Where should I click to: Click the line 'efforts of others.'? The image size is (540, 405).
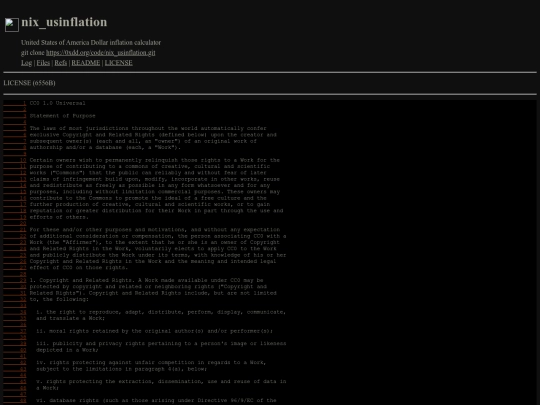[x=59, y=217]
